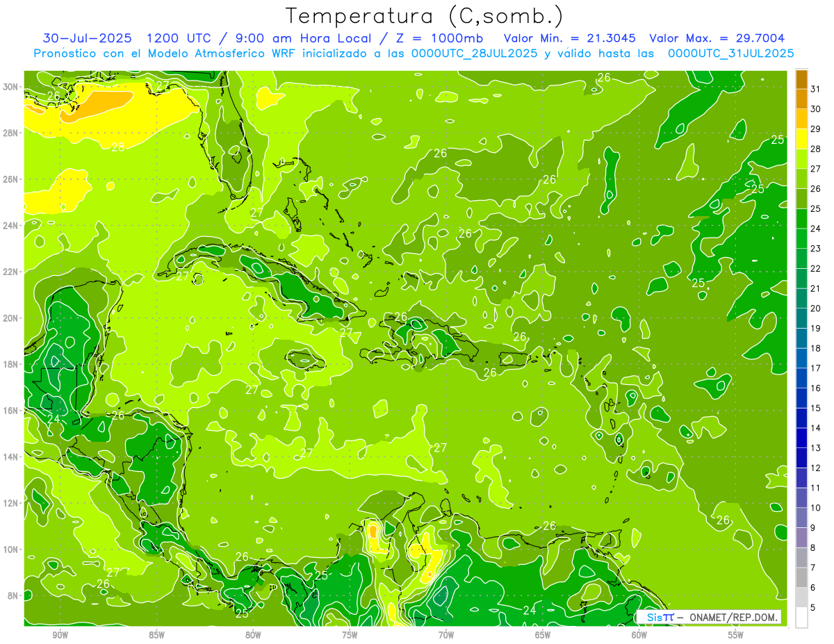The height and width of the screenshot is (644, 834).
Task: Click the 'Valor Max. = 29.7004' value
Action: 717,38
